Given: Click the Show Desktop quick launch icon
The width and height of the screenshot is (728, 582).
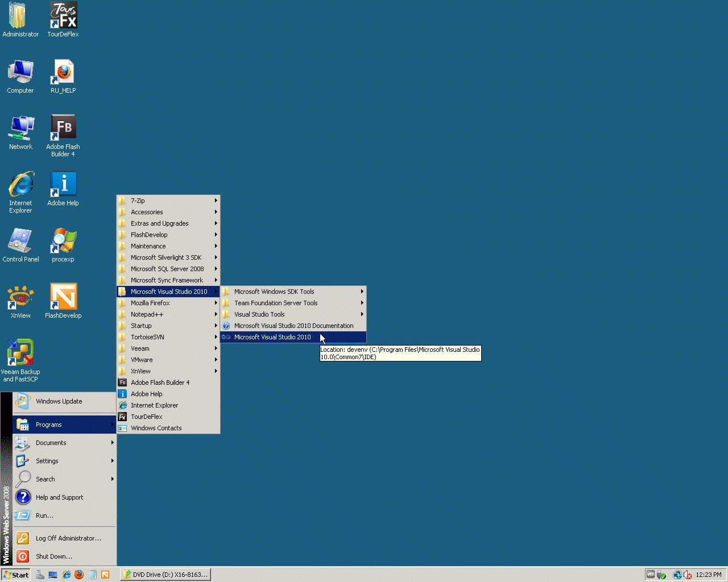Looking at the screenshot, I should click(53, 575).
